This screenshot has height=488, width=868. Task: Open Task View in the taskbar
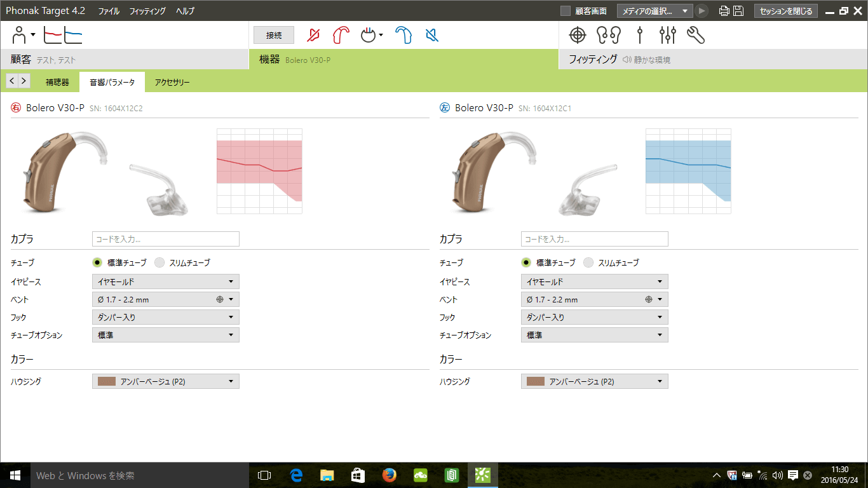coord(264,475)
